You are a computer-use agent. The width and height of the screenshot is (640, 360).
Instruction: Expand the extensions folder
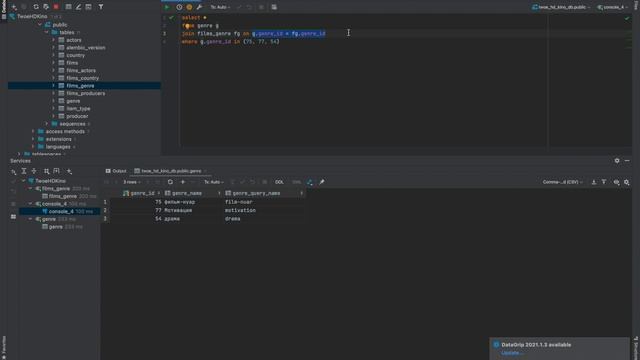(x=33, y=139)
